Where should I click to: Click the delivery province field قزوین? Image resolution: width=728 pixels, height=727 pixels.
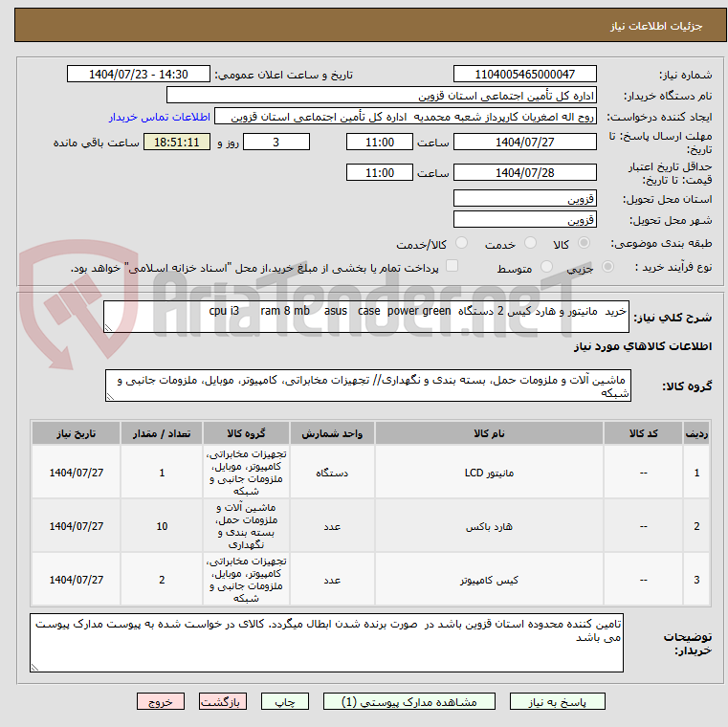(524, 199)
